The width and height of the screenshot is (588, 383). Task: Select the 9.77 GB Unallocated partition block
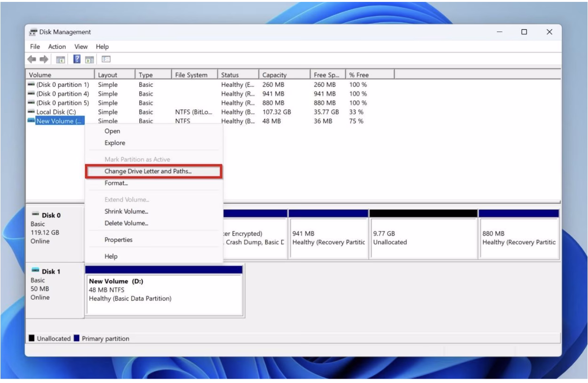[x=422, y=238]
